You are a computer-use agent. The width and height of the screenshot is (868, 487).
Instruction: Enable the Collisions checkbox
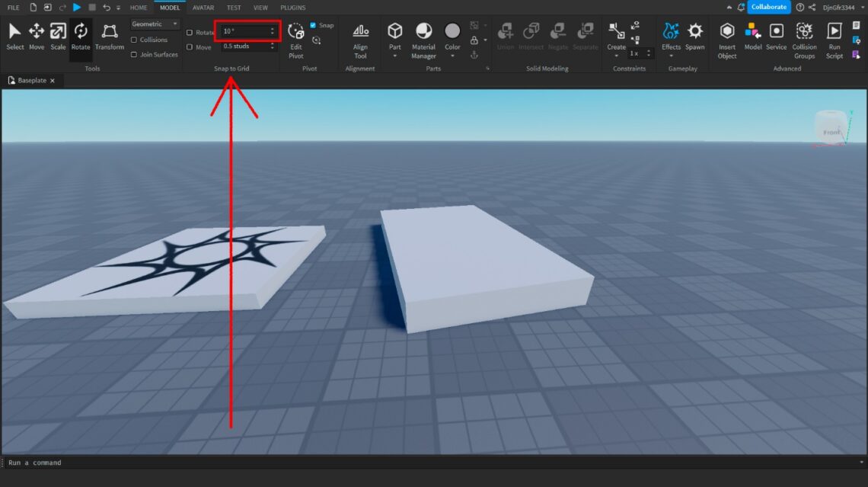[133, 40]
